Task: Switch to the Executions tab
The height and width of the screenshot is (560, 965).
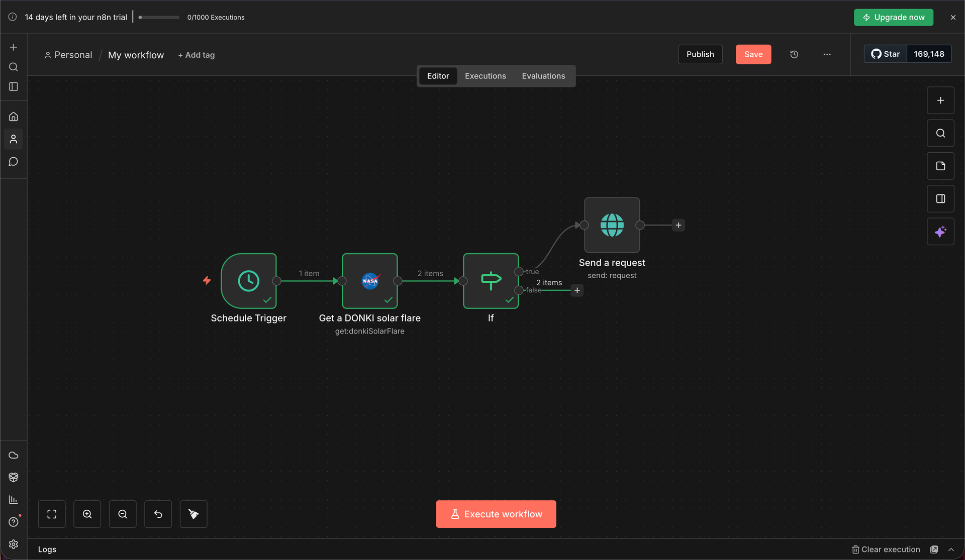Action: coord(485,76)
